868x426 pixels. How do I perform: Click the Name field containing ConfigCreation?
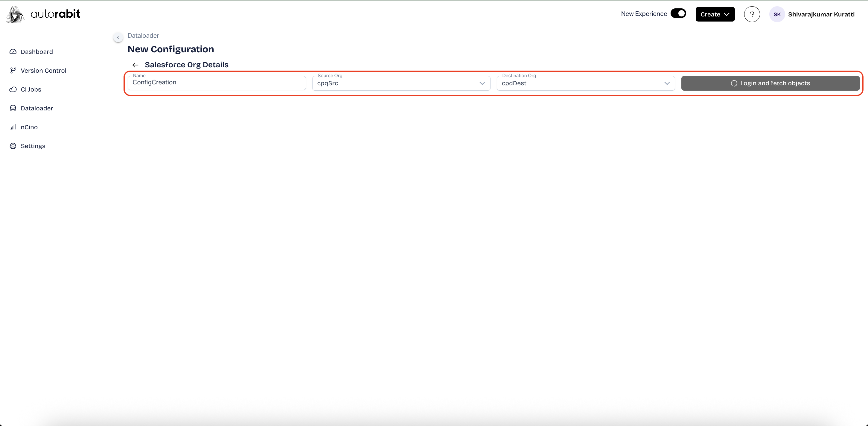216,83
